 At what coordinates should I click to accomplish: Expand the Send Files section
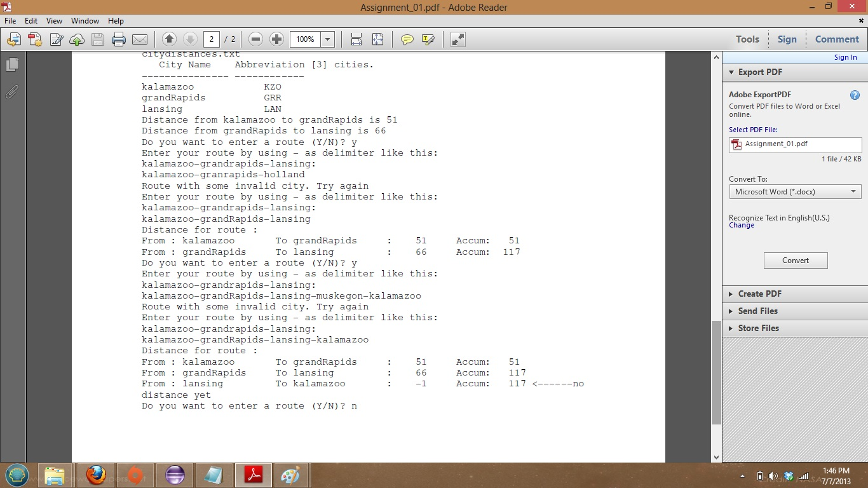795,311
